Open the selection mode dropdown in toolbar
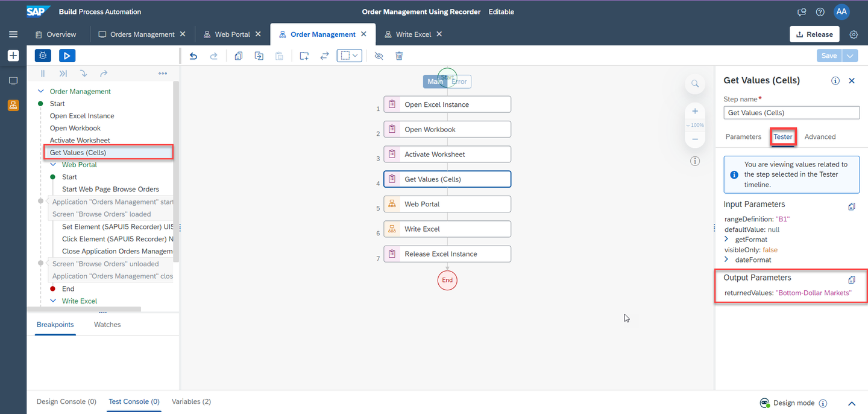 coord(350,56)
